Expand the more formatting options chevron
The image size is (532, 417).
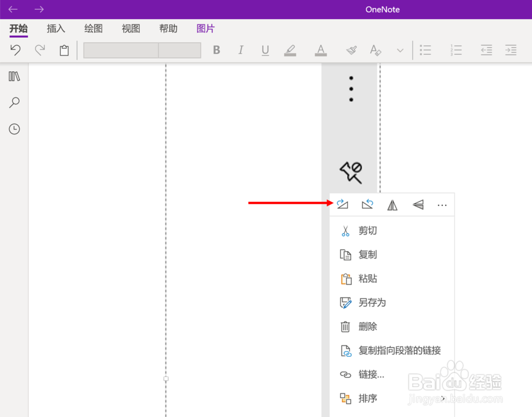pyautogui.click(x=401, y=51)
